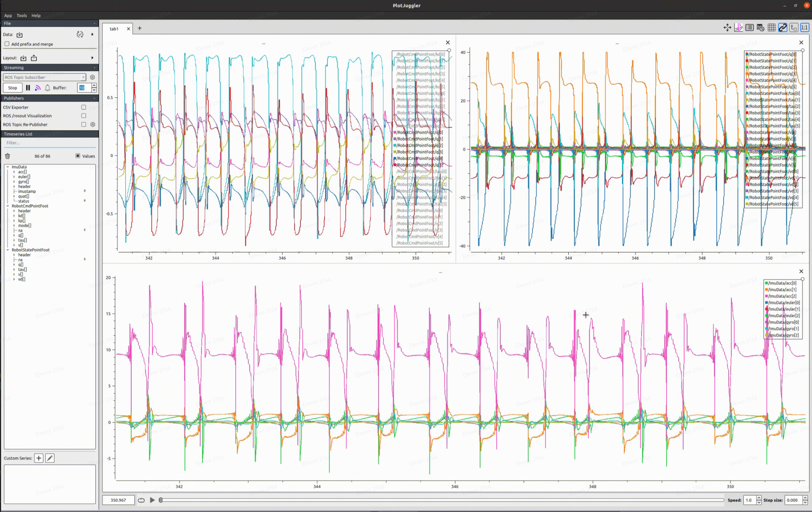Screen dimensions: 812x512
Task: Toggle the t0 time offset button
Action: click(793, 28)
